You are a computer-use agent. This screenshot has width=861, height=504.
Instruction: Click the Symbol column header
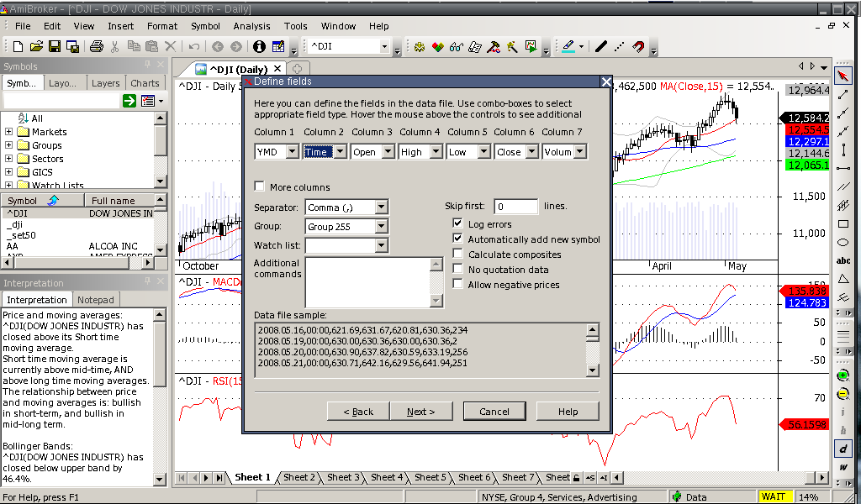coord(43,201)
